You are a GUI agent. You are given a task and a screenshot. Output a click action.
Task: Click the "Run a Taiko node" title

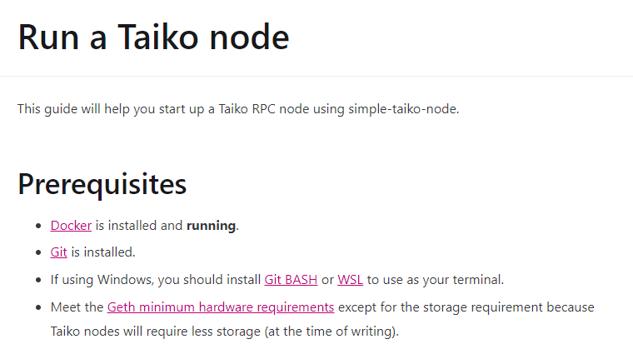154,37
